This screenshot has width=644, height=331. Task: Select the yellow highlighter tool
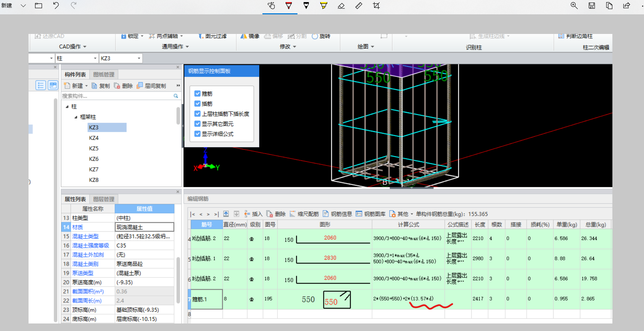(324, 6)
